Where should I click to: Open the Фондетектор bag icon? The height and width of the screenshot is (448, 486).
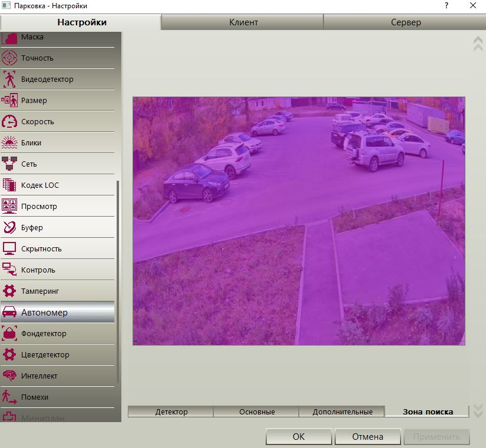tap(9, 333)
